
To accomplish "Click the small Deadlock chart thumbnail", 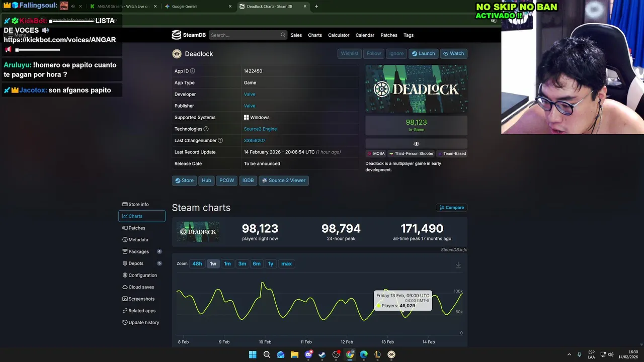I will click(x=198, y=232).
